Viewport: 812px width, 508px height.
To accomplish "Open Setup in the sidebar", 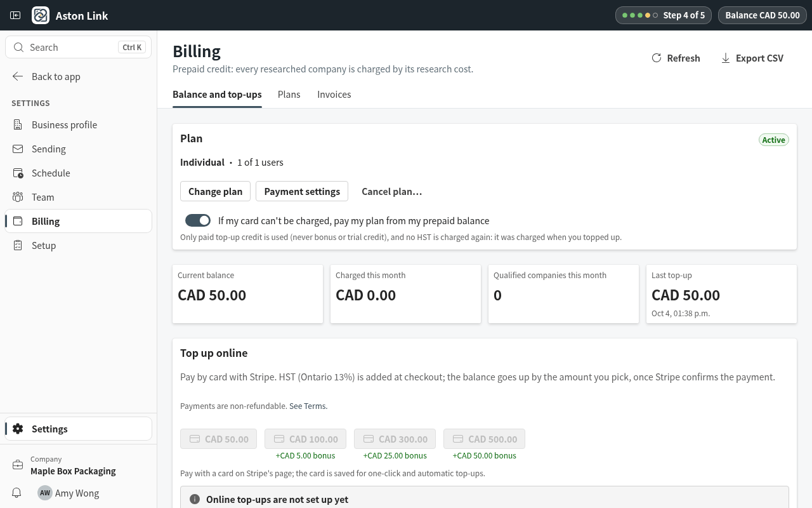I will pyautogui.click(x=79, y=245).
